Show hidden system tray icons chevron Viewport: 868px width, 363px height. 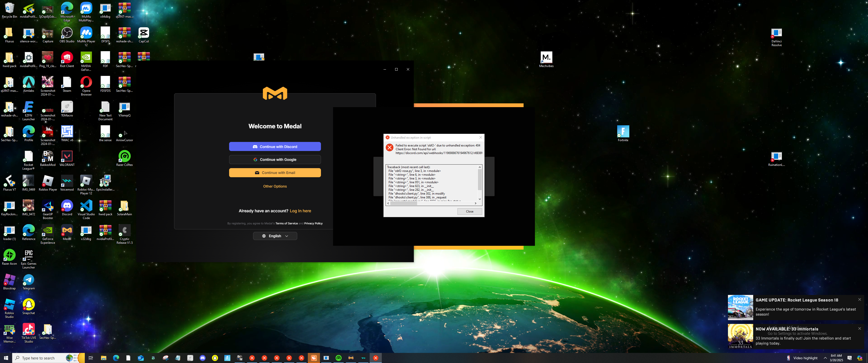coord(825,358)
